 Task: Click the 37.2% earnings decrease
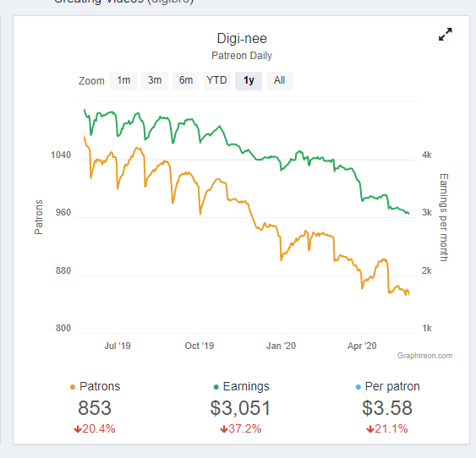click(241, 429)
